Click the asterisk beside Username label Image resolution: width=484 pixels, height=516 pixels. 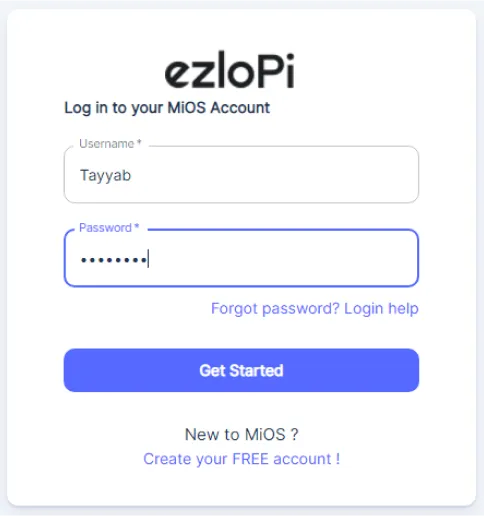[x=139, y=142]
